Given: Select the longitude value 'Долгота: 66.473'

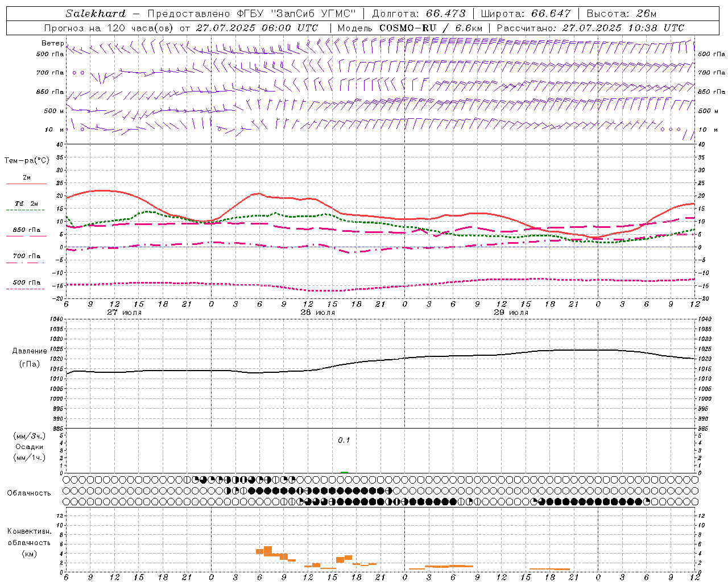Looking at the screenshot, I should 419,14.
